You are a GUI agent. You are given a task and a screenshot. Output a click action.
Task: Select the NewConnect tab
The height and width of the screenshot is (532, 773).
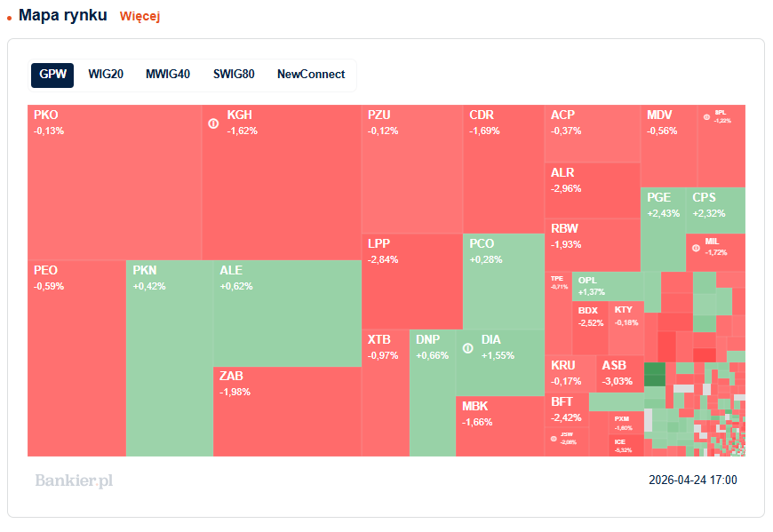pos(311,75)
